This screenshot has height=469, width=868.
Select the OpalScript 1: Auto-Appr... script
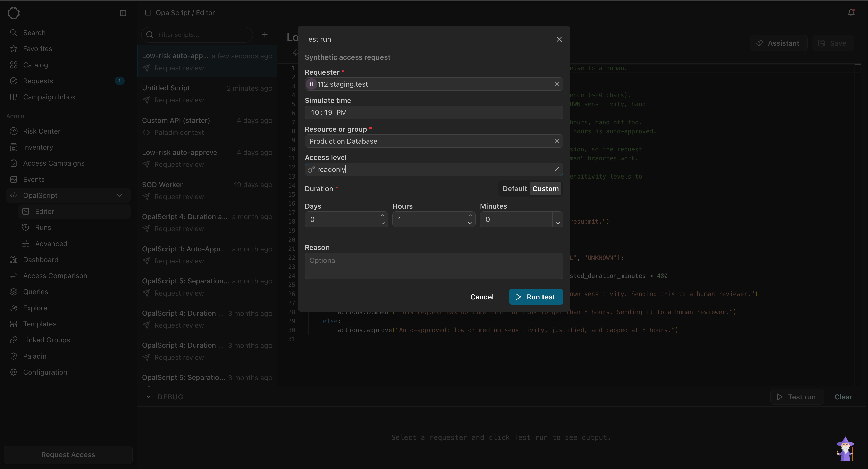coord(207,255)
